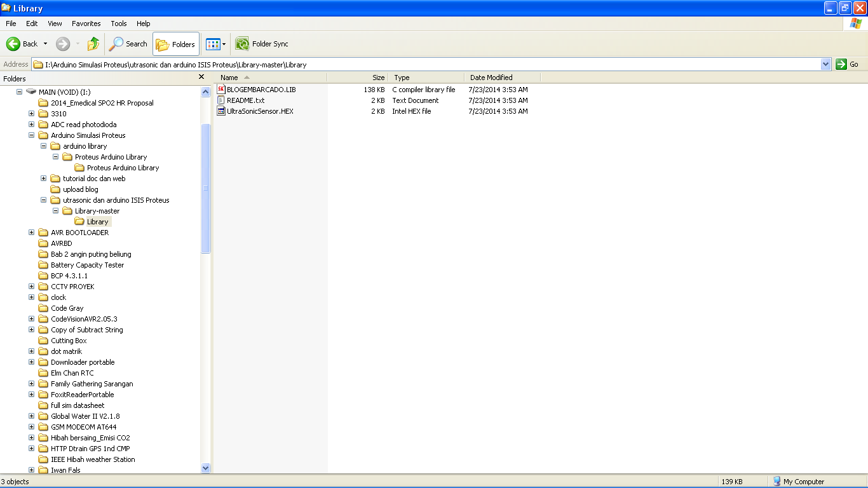Select the AVRBD folder icon
This screenshot has width=868, height=488.
43,243
